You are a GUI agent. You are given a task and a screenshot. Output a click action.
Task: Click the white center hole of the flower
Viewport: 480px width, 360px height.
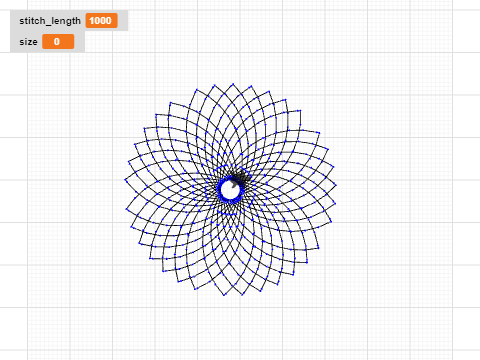tap(230, 190)
